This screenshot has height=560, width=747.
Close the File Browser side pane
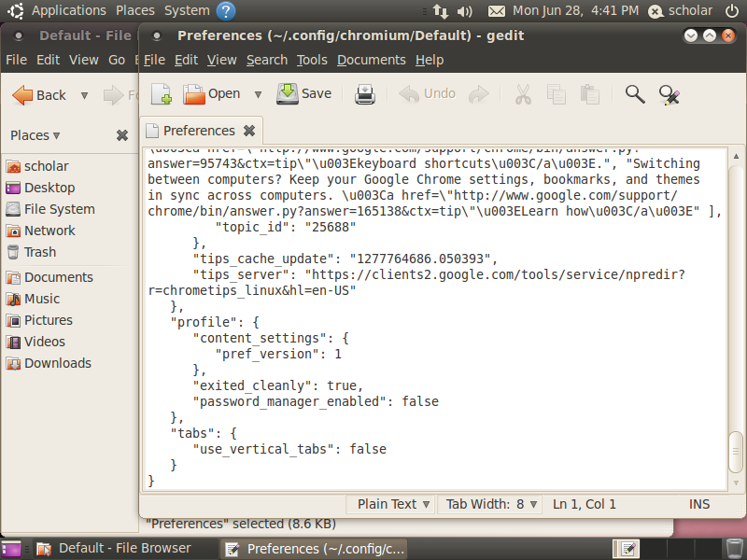[122, 135]
